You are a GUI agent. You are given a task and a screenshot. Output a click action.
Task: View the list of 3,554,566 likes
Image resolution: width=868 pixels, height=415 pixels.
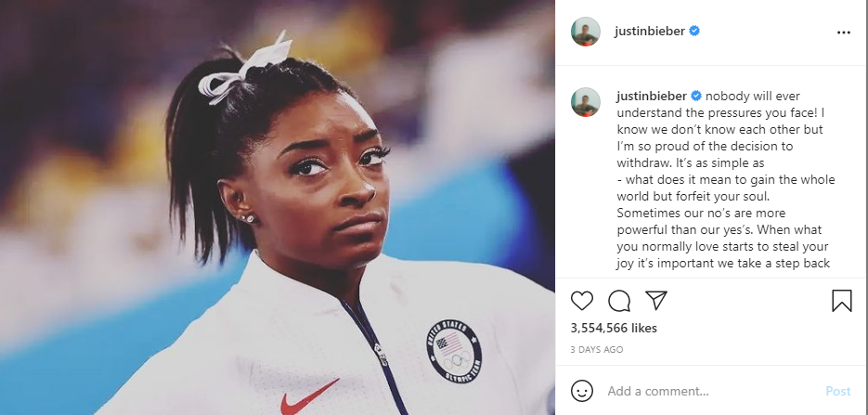coord(614,328)
